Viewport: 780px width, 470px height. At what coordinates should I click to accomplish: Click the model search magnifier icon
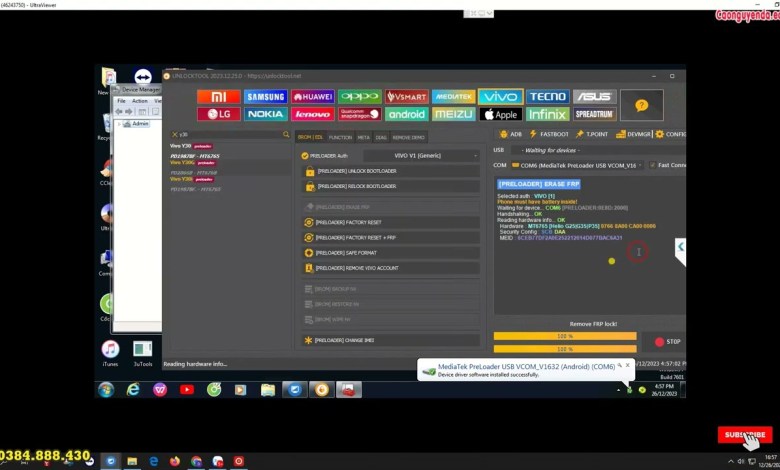[286, 134]
